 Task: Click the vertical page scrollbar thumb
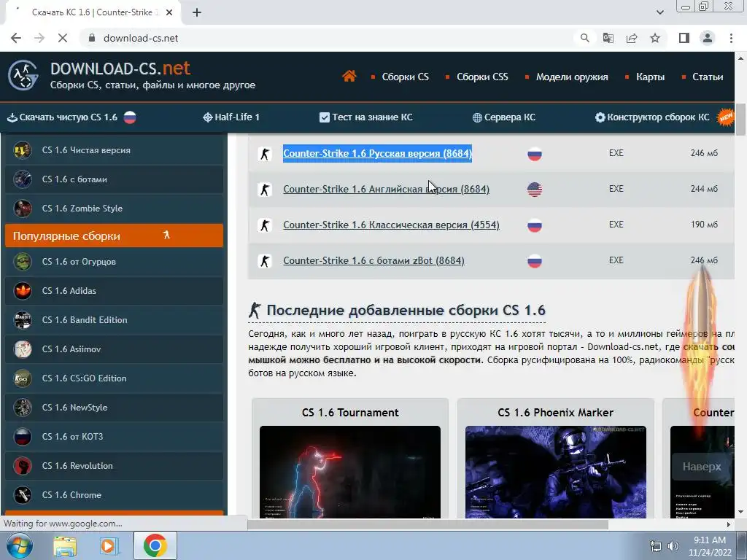point(740,119)
